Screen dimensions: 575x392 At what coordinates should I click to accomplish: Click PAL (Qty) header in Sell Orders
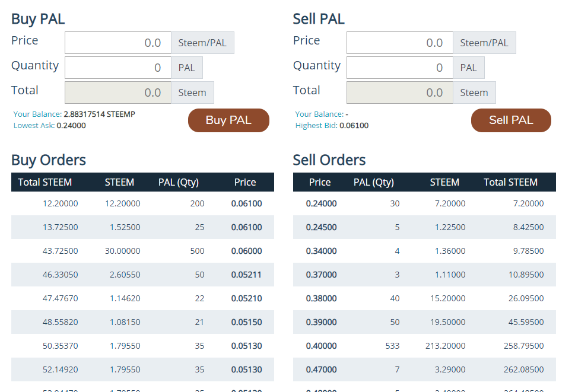pos(374,182)
